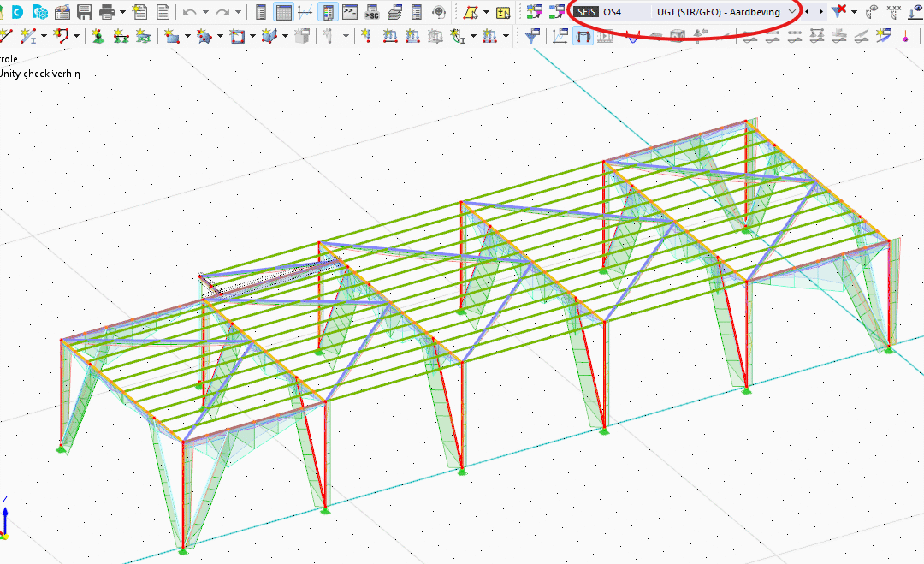Open the UGT (STR/GEO) - Aardbeving dropdown

[723, 12]
